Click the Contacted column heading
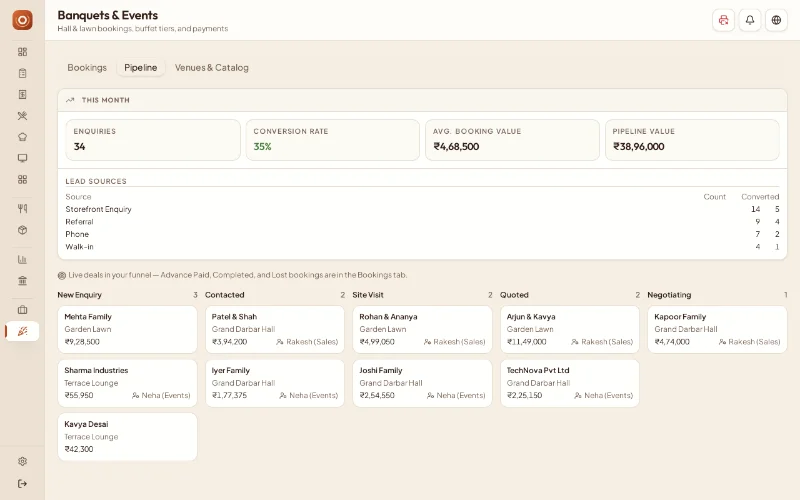 point(224,295)
